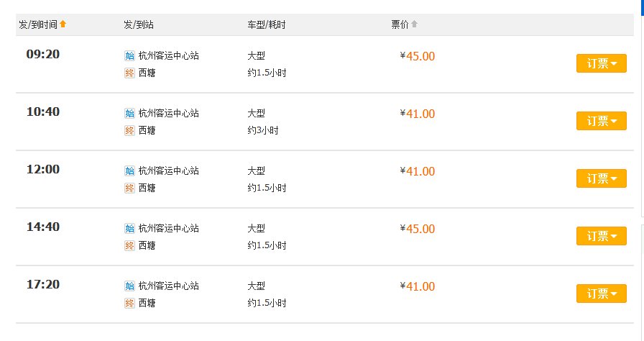Book a ticket for the 17:20 departure
Screen dimensions: 644x341
tap(601, 294)
